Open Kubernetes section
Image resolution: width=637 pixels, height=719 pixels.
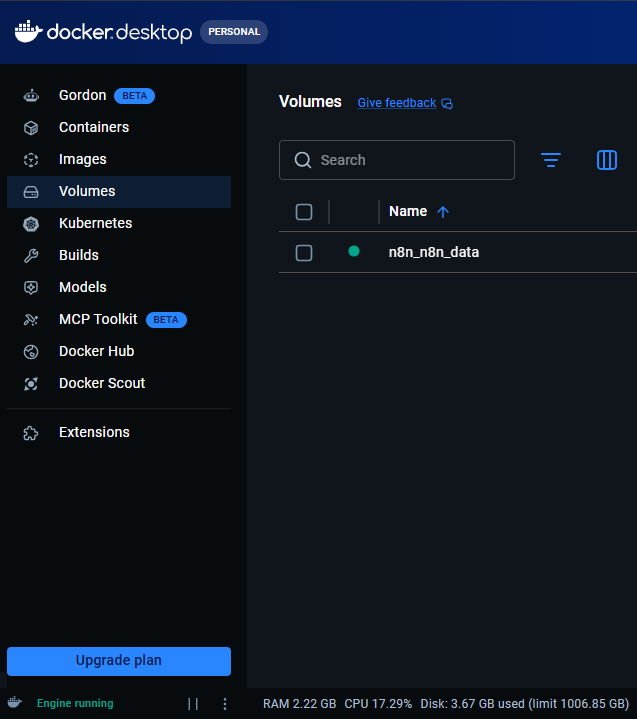point(119,223)
